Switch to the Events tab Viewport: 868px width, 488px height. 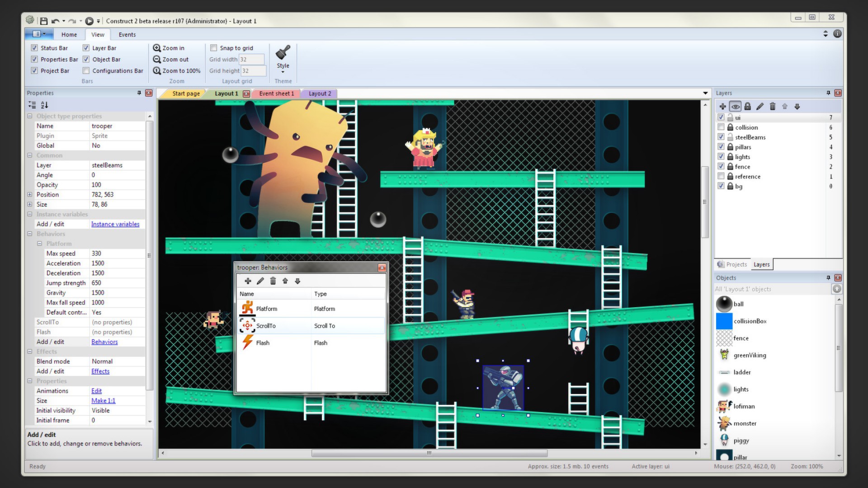coord(127,34)
